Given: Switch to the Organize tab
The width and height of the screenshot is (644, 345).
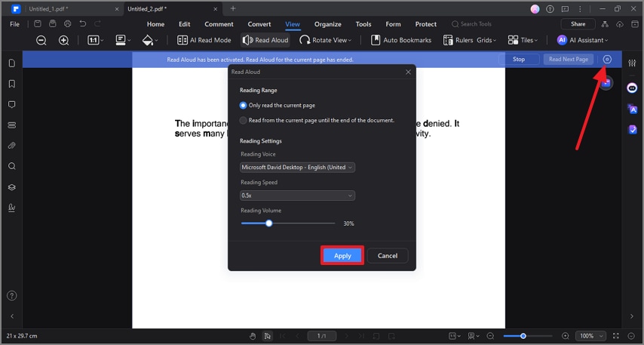Looking at the screenshot, I should 328,24.
